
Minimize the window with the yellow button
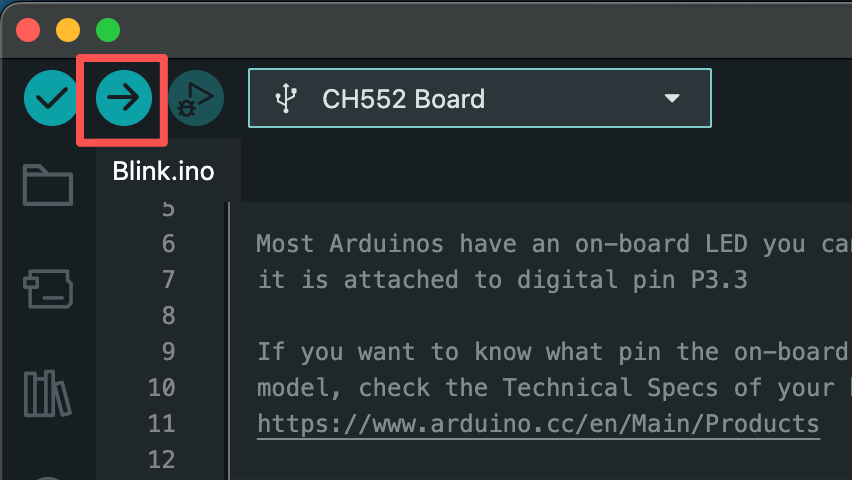68,30
